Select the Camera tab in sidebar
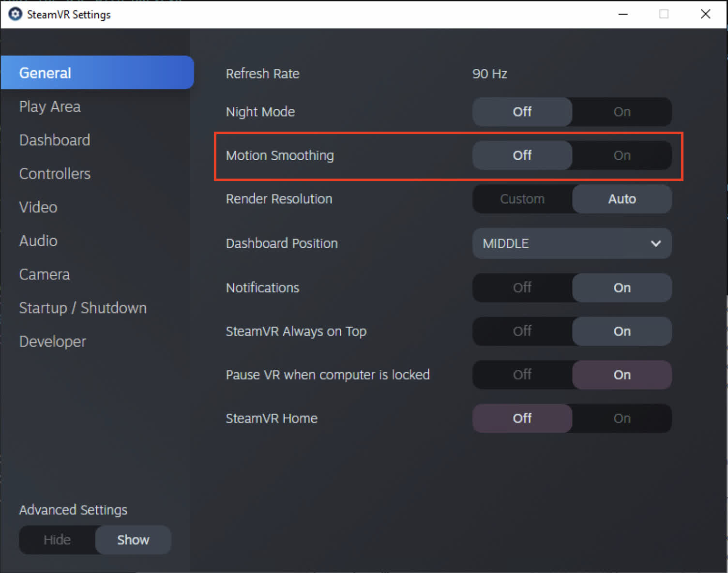The image size is (728, 573). tap(45, 274)
